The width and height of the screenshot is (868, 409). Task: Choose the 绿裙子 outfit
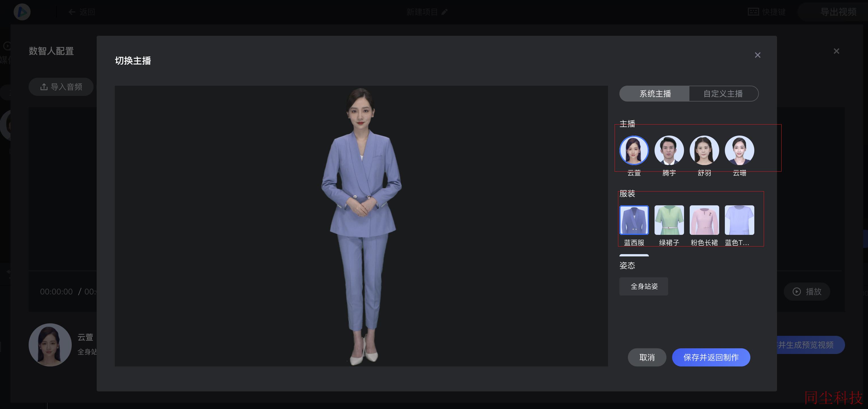coord(669,220)
